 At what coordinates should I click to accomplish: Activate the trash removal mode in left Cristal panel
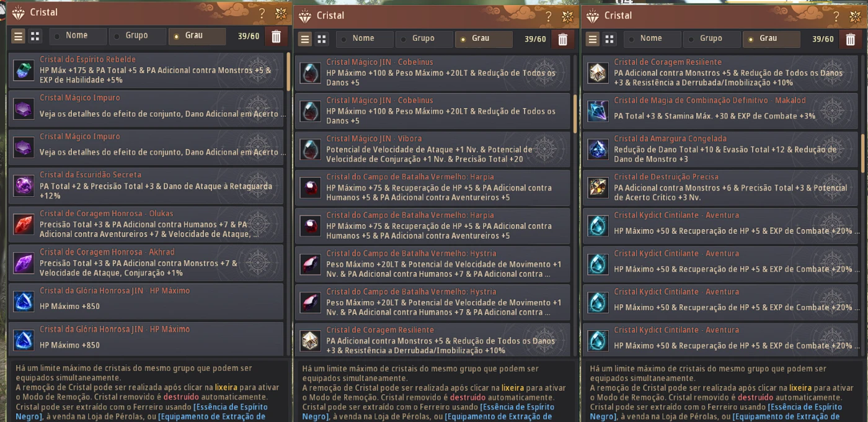coord(276,37)
